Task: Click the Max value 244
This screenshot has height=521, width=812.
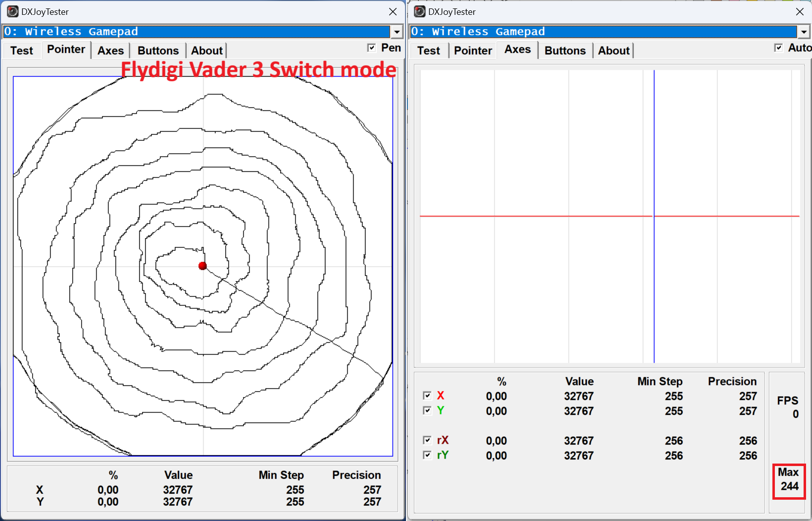Action: click(790, 486)
